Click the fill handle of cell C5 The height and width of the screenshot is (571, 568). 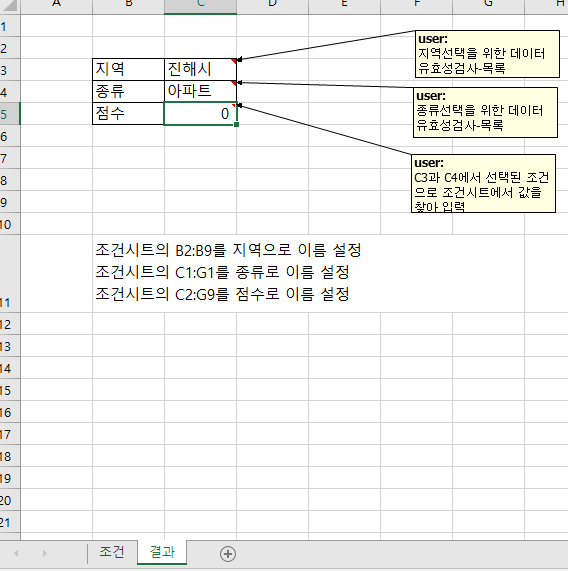[237, 125]
